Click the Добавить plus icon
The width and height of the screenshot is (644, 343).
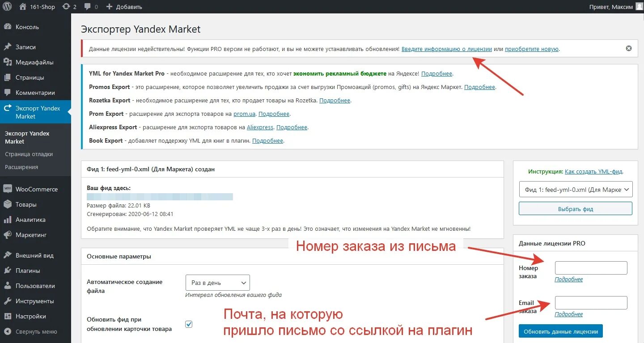coord(110,7)
